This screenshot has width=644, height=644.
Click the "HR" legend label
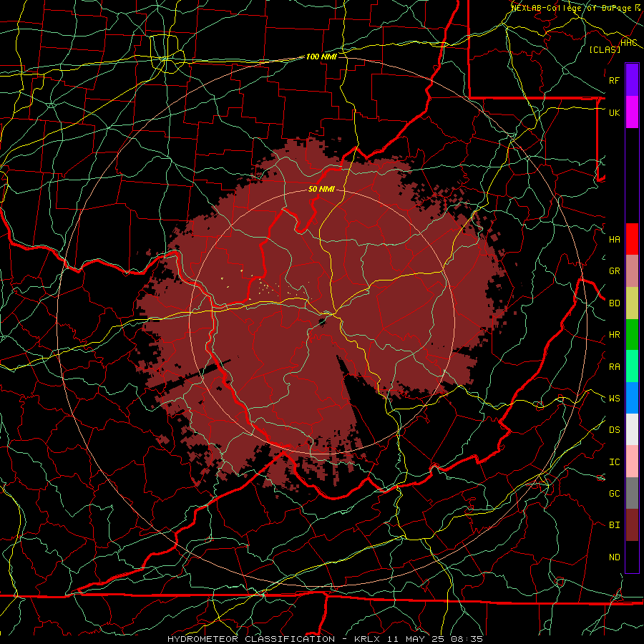(x=614, y=335)
